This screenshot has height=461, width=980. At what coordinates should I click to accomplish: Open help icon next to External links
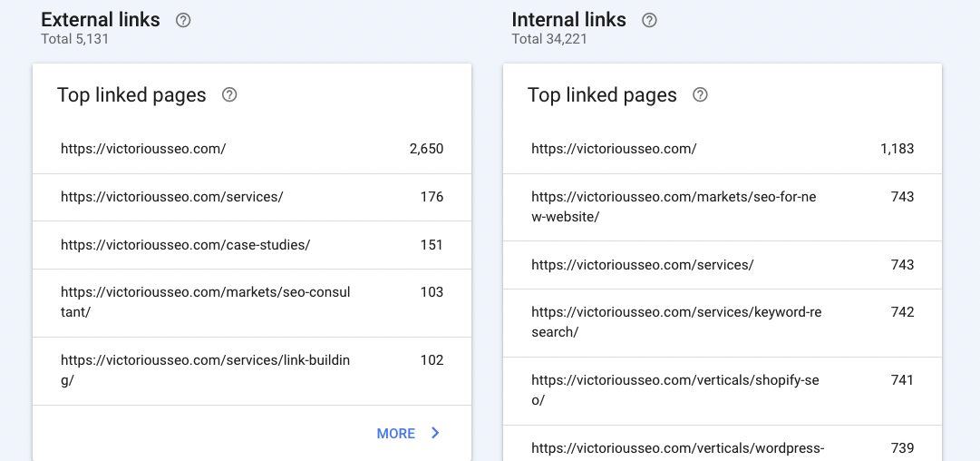pos(183,20)
